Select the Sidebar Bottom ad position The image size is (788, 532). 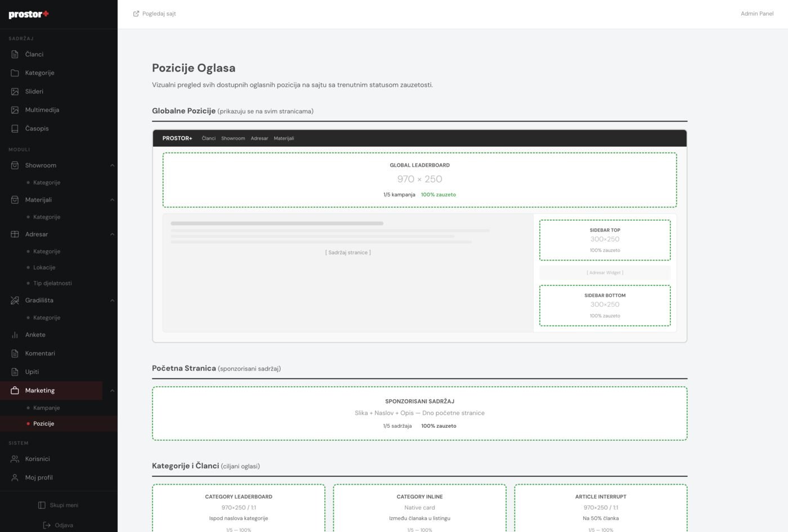pos(605,305)
